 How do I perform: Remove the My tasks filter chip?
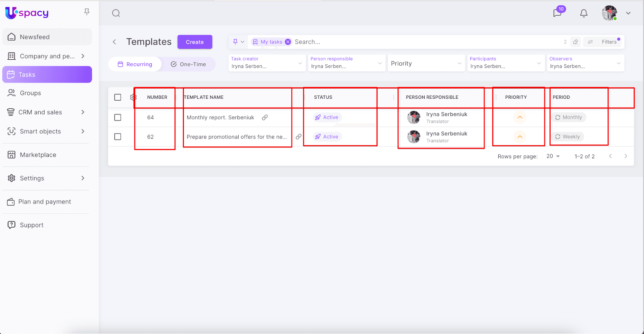pyautogui.click(x=288, y=42)
